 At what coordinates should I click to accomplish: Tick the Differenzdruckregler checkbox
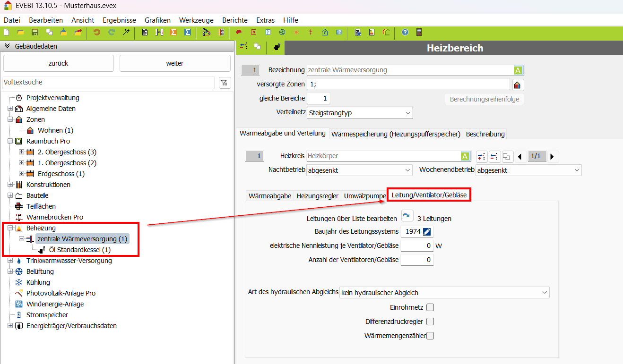tap(430, 322)
